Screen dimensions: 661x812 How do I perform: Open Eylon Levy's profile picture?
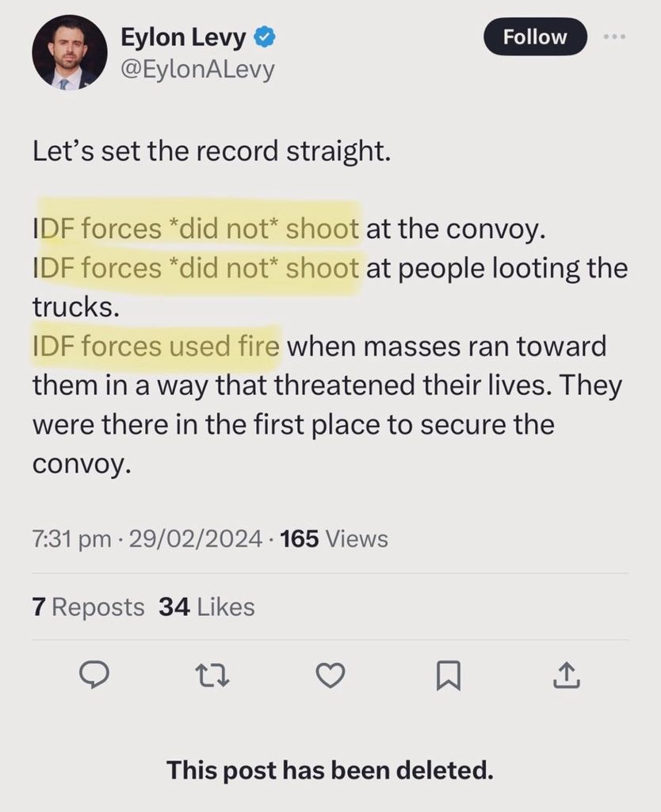tap(69, 52)
